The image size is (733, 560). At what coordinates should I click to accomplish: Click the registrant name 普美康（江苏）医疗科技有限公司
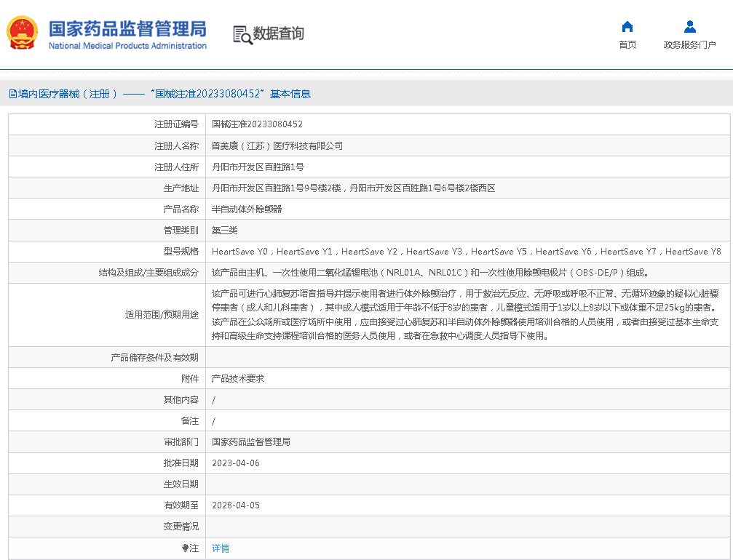coord(277,145)
